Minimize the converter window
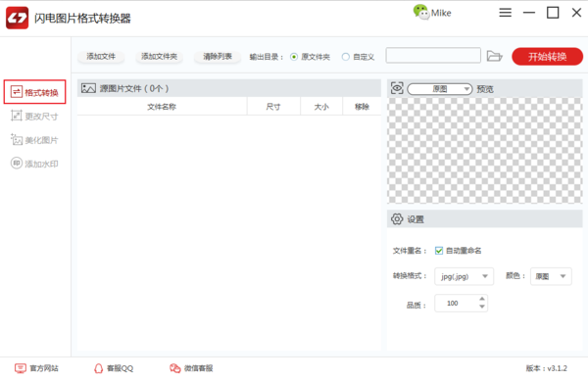Image resolution: width=588 pixels, height=381 pixels. (529, 13)
